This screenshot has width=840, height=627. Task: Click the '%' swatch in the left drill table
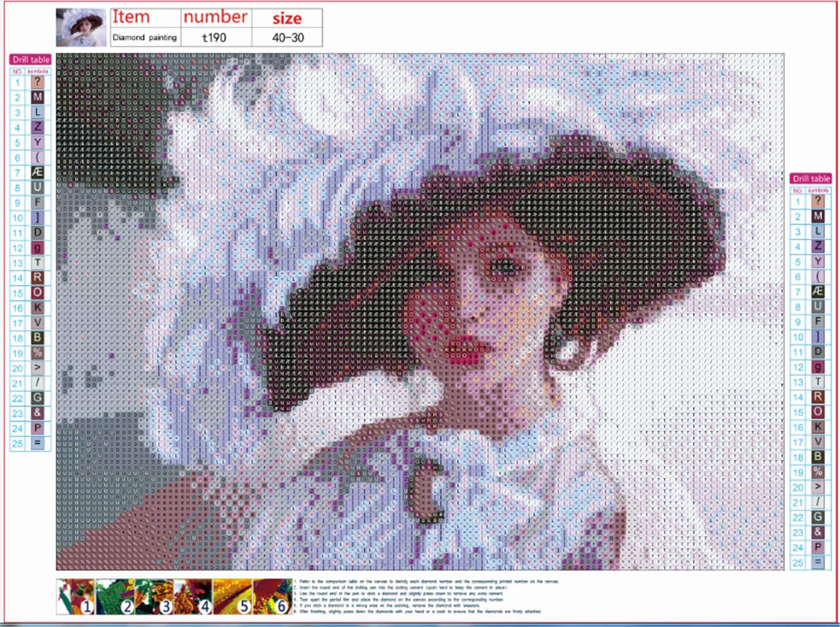click(38, 353)
